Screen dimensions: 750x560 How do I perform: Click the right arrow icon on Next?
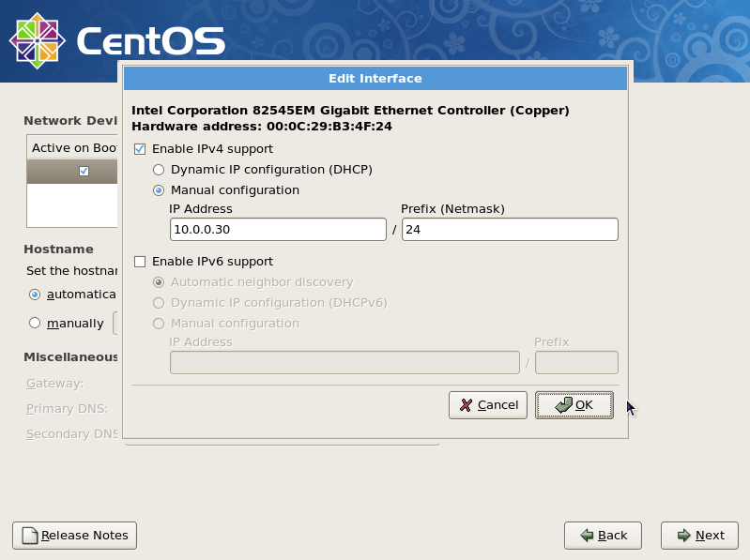(684, 536)
